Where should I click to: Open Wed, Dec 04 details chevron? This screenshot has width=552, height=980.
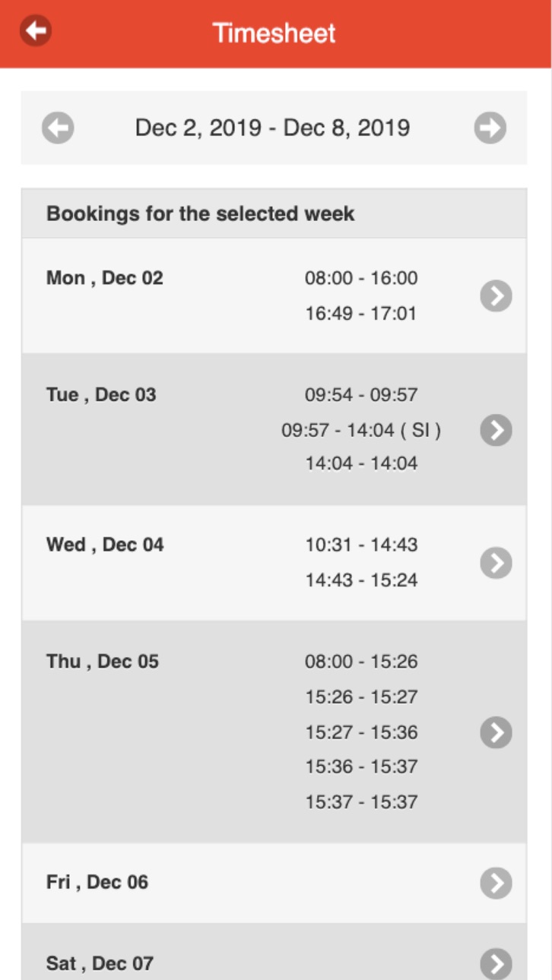point(496,563)
